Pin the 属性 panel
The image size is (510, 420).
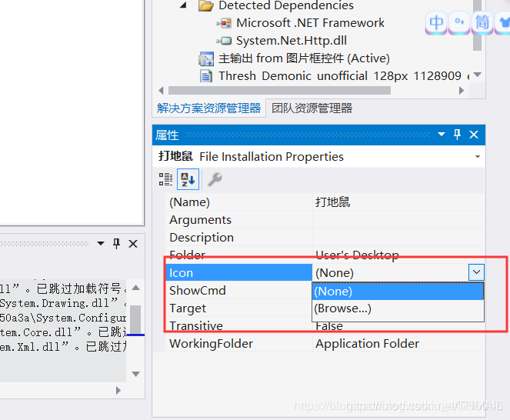(x=458, y=134)
